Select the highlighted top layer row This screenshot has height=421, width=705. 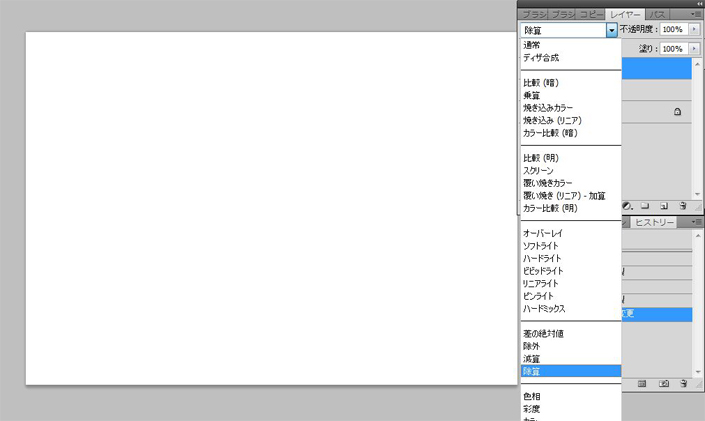(x=657, y=69)
